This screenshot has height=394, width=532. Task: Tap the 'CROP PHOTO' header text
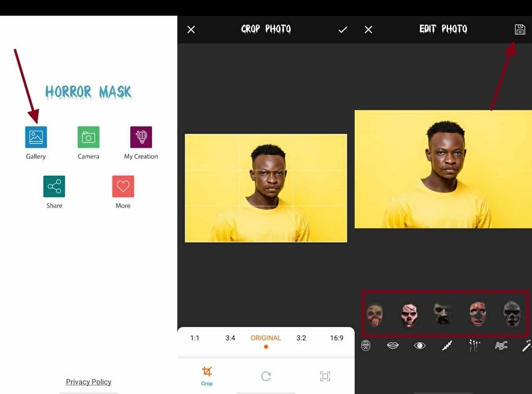pyautogui.click(x=266, y=29)
